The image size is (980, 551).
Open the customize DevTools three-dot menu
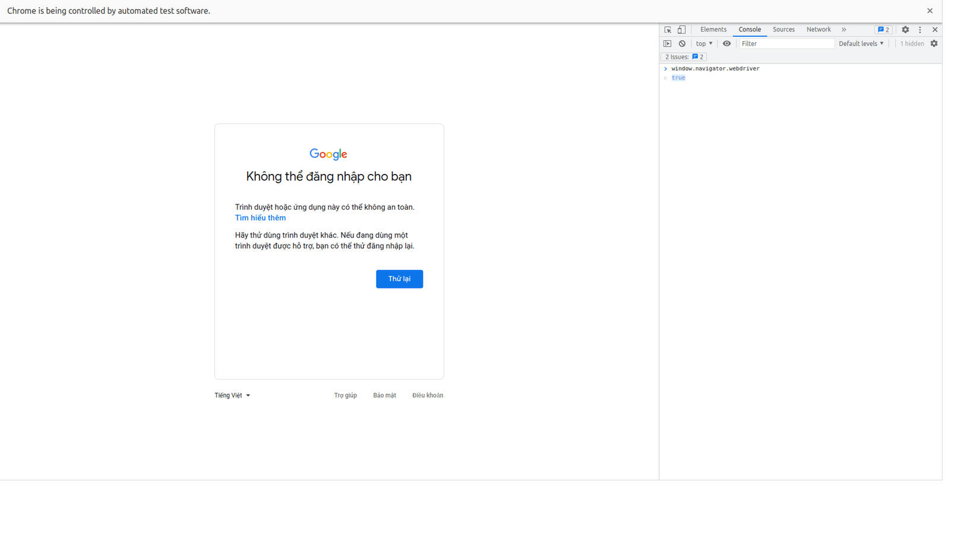point(920,29)
